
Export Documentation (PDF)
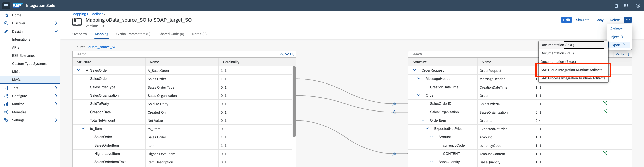573,45
